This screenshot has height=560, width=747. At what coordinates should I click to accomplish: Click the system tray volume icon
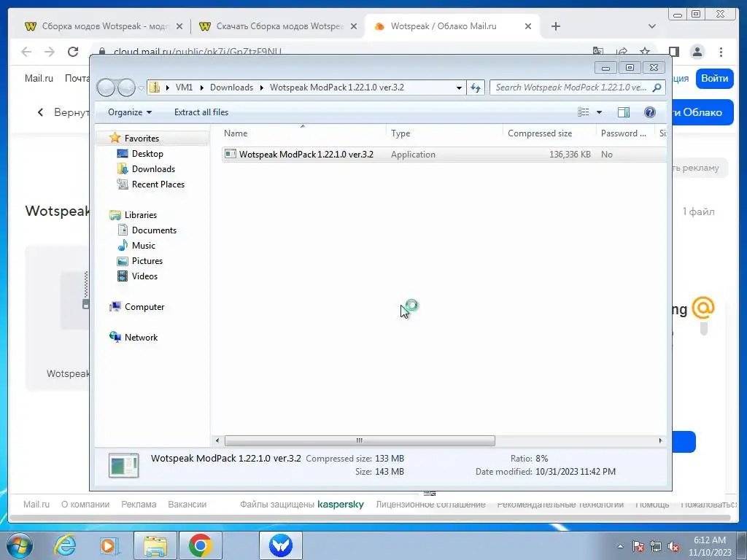[673, 547]
